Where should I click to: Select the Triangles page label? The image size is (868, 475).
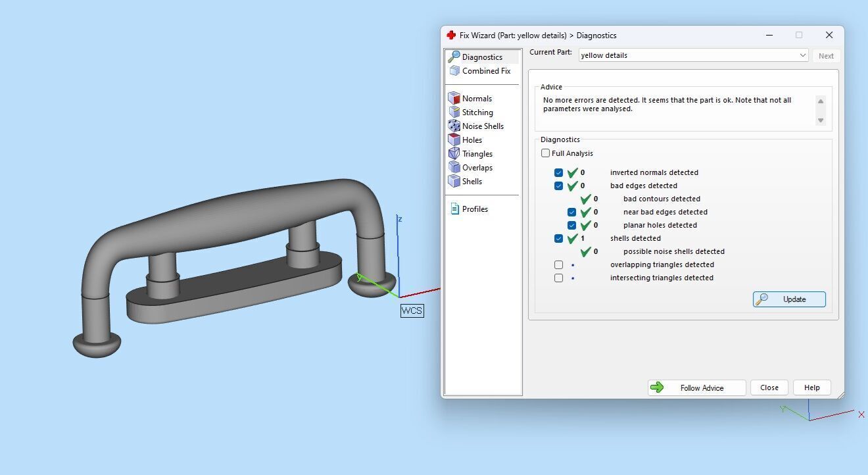pyautogui.click(x=477, y=154)
